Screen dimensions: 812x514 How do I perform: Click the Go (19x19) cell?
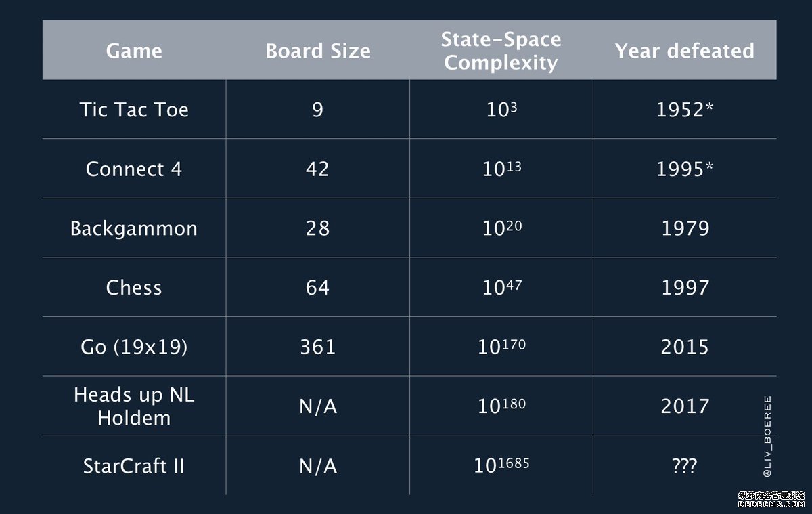[134, 347]
